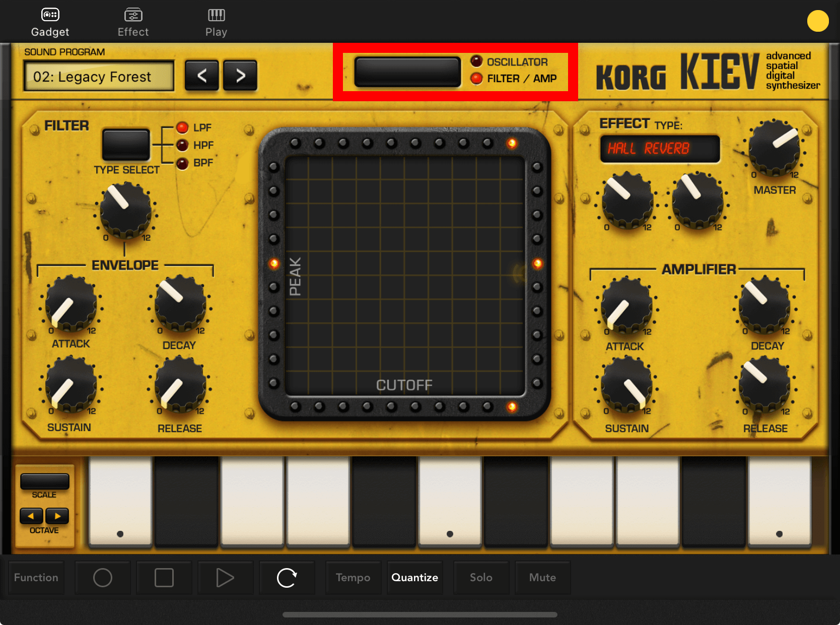Play the first black key
Viewport: 840px width, 625px height.
[186, 501]
